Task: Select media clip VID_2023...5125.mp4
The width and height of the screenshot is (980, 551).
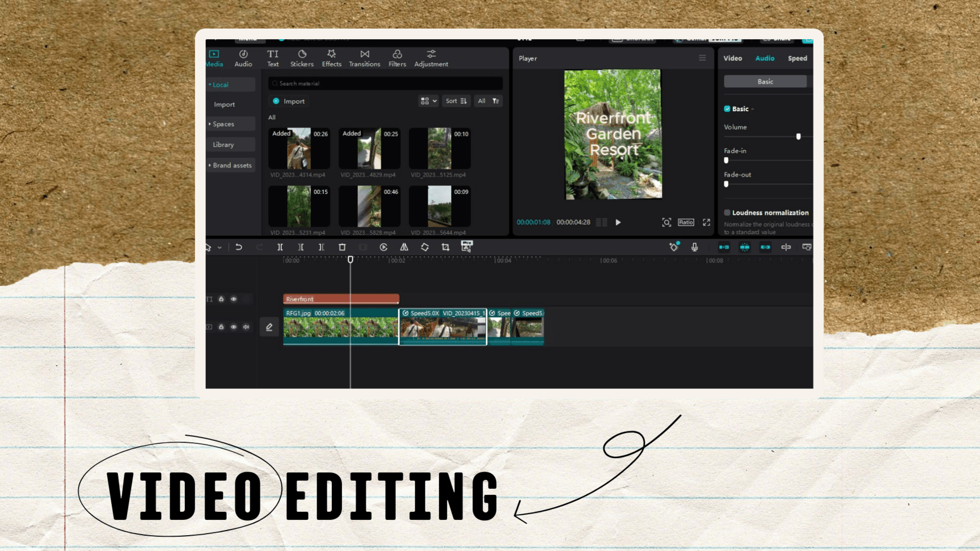Action: 440,149
